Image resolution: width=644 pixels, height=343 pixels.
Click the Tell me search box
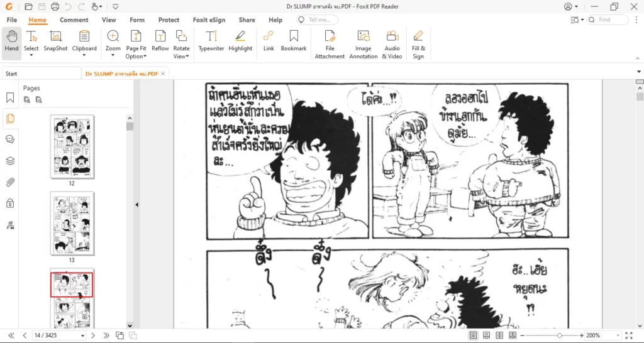point(317,19)
